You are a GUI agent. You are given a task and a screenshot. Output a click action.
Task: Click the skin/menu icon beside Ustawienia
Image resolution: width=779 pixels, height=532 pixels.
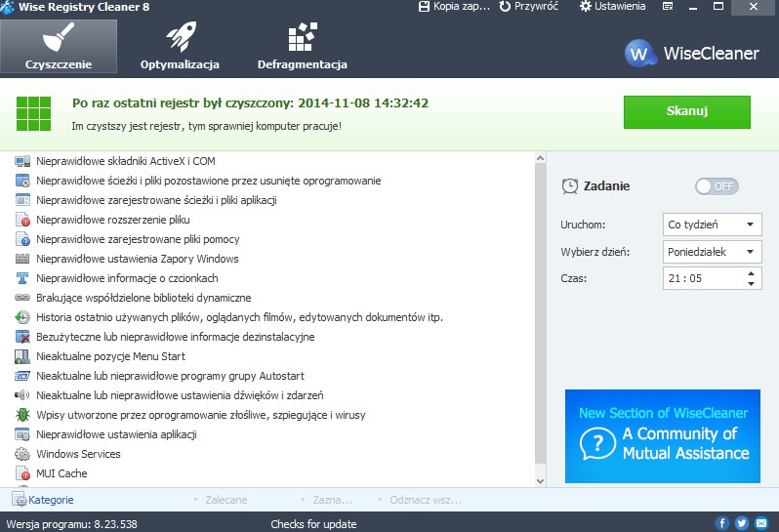click(669, 7)
